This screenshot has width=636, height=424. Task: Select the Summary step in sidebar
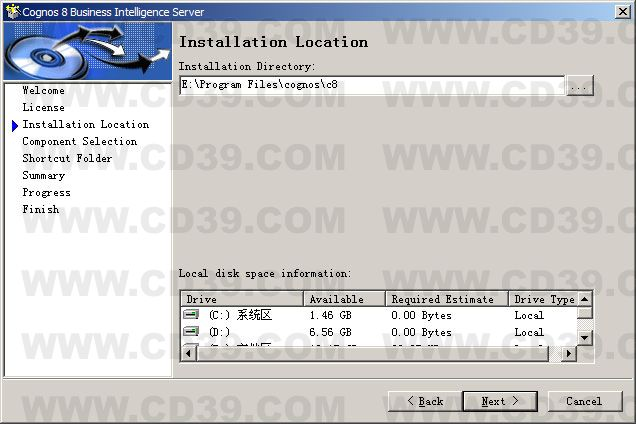(x=43, y=176)
